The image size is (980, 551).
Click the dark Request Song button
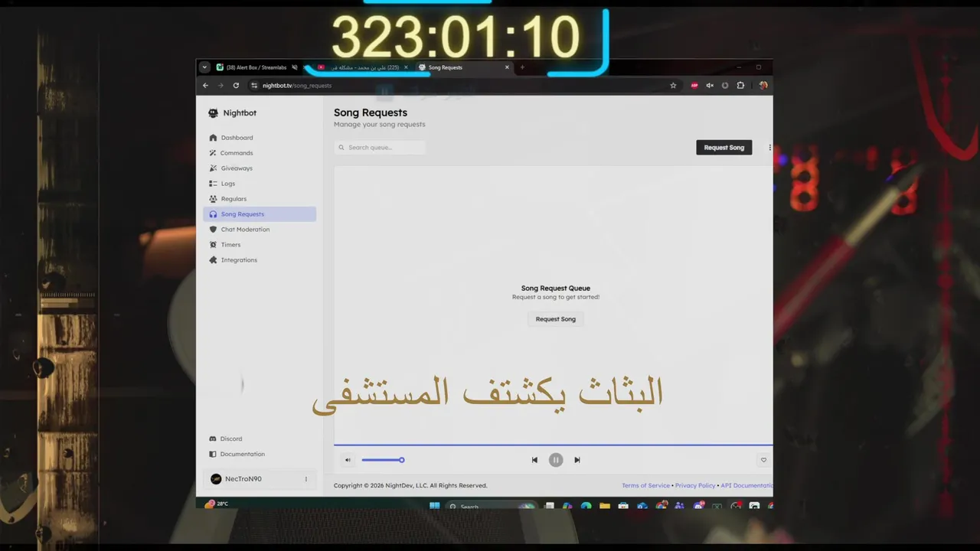pyautogui.click(x=724, y=147)
